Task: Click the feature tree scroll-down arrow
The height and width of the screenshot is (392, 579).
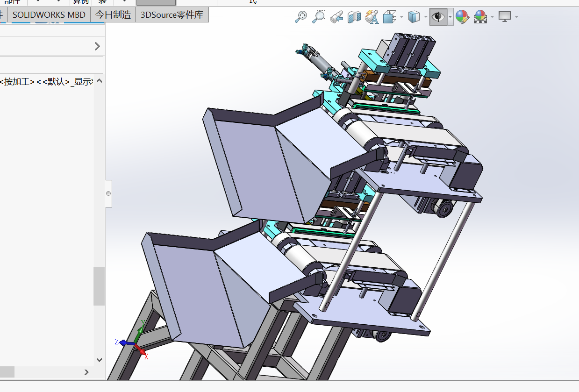Action: (x=99, y=360)
